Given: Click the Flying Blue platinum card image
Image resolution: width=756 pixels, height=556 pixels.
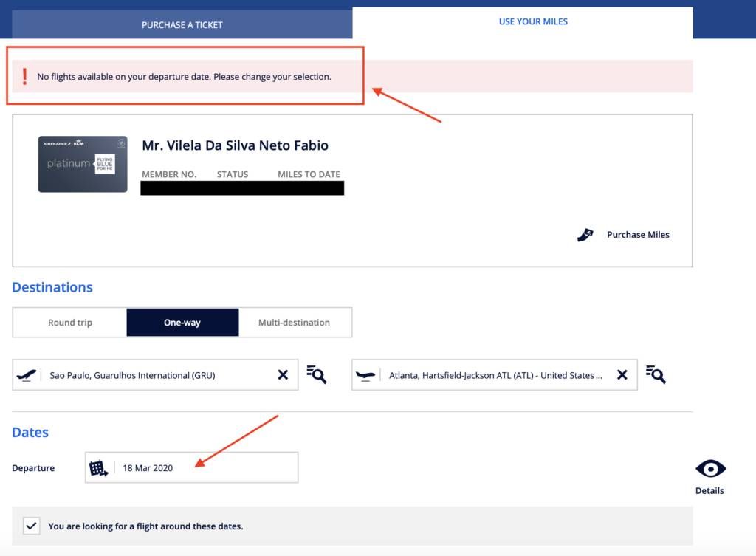Looking at the screenshot, I should click(x=83, y=164).
